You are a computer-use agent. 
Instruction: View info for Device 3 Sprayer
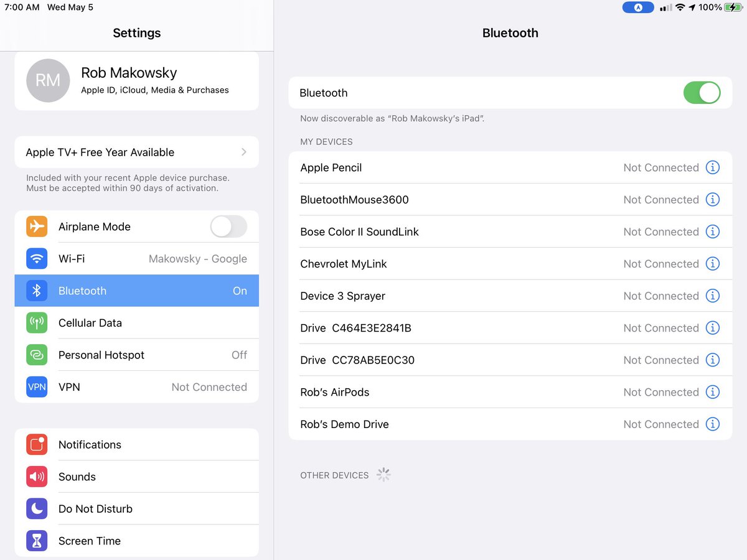713,296
